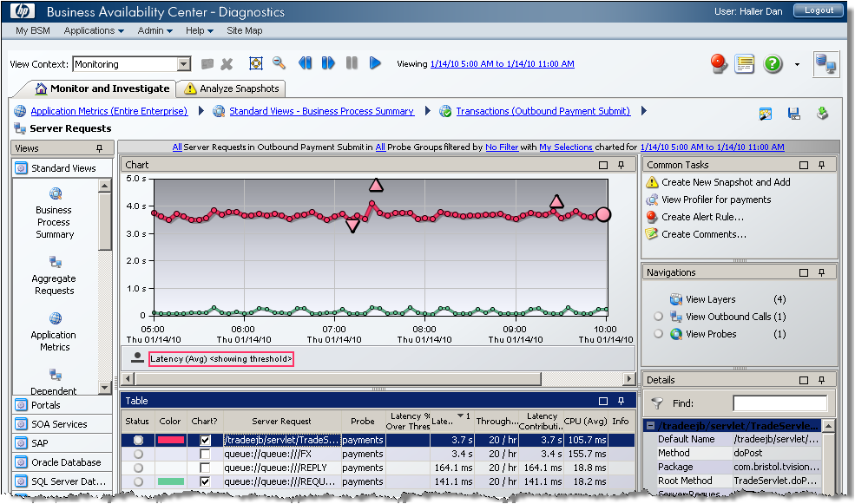Select the View Outbound Calls radio button
Viewport: 855px width, 504px height.
click(659, 317)
